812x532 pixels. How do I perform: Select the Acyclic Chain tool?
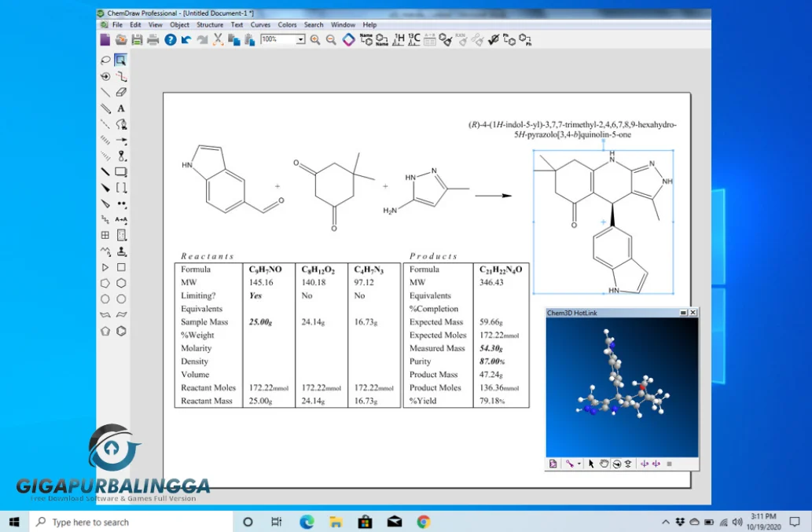pyautogui.click(x=105, y=251)
